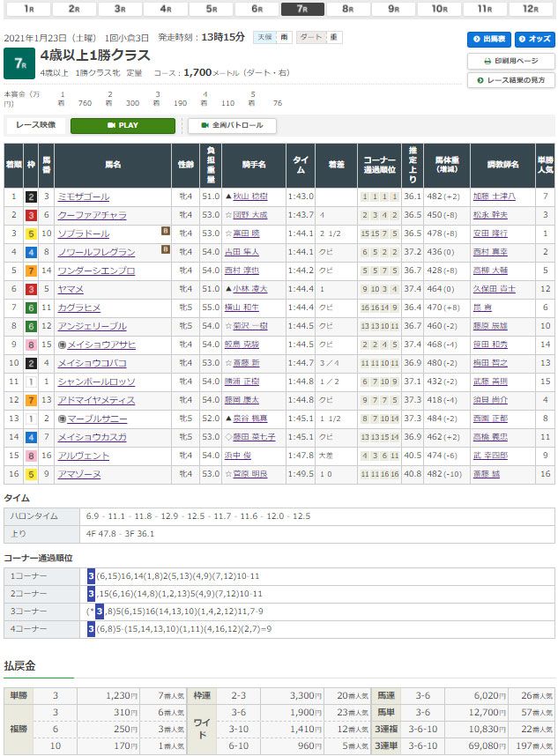This screenshot has width=558, height=756.
Task: Open the 出馬表 race card button
Action: click(x=488, y=40)
